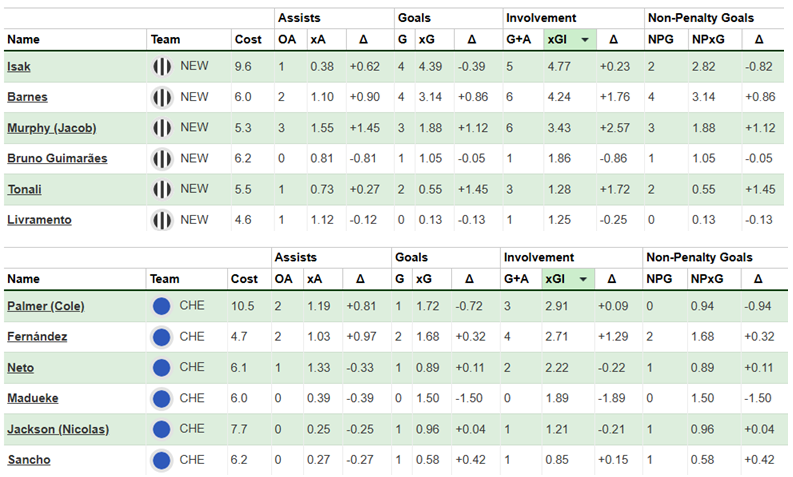The image size is (793, 477).
Task: Open Bruno Guimarães player page
Action: (x=55, y=158)
